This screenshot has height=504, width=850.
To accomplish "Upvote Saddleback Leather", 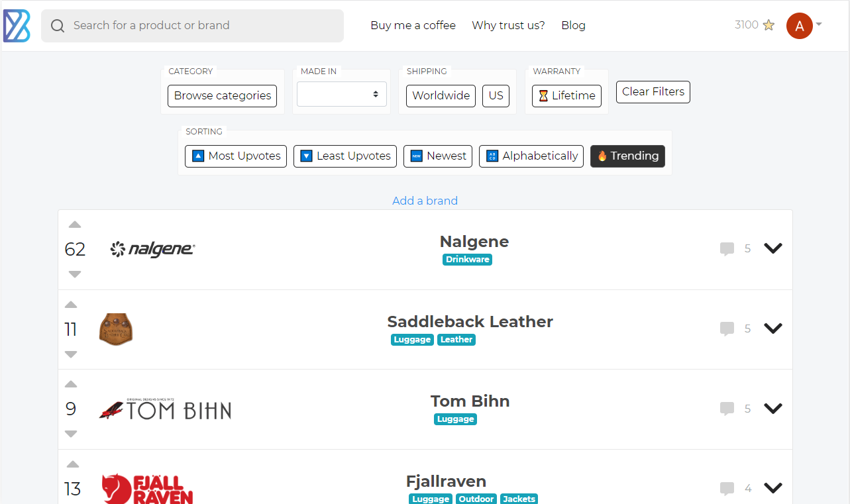I will (71, 305).
